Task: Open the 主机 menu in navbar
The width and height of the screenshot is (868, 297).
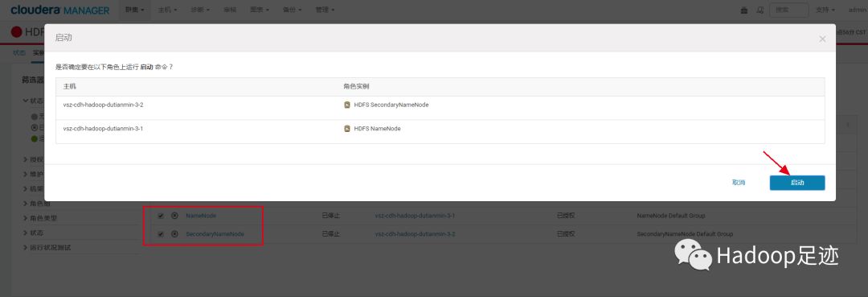Action: click(167, 10)
